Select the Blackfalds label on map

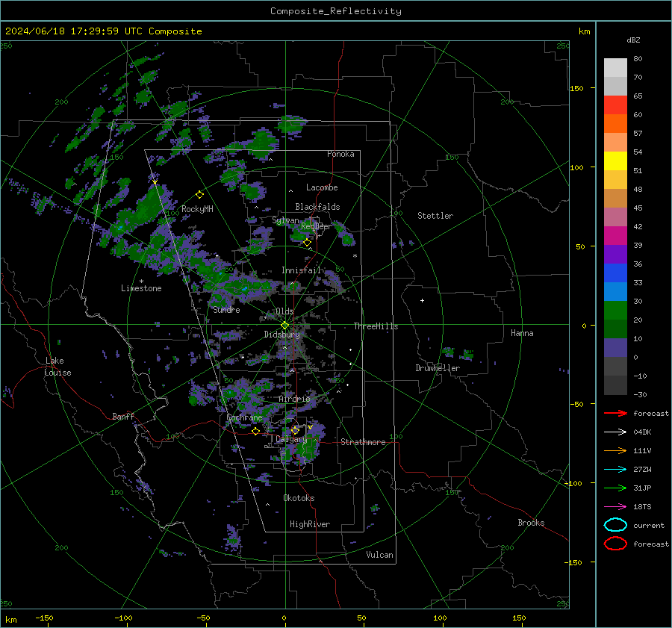click(317, 207)
